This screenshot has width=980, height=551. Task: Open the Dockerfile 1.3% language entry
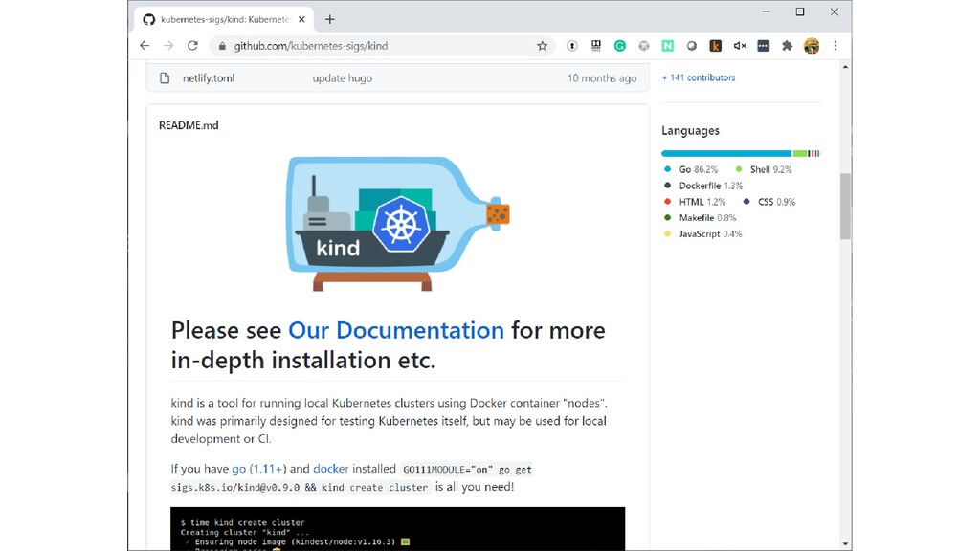click(703, 186)
